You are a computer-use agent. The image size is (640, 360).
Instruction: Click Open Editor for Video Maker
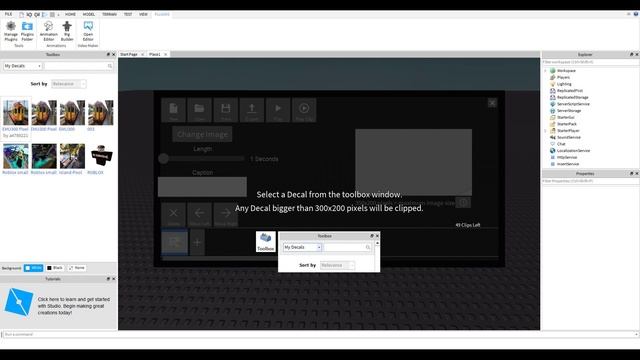pyautogui.click(x=88, y=31)
